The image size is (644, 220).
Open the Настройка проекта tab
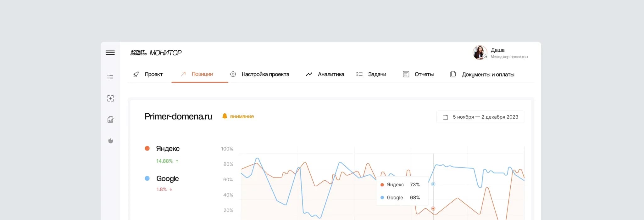tap(260, 74)
